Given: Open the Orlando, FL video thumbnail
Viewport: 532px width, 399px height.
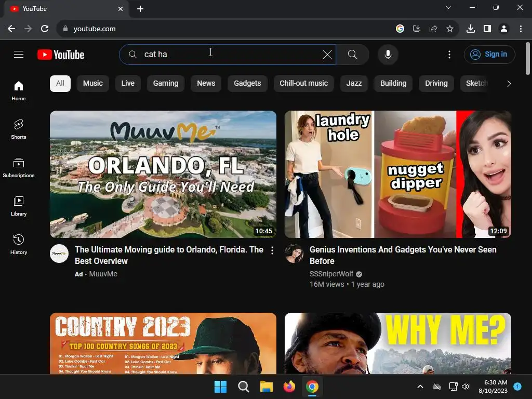Looking at the screenshot, I should tap(163, 175).
